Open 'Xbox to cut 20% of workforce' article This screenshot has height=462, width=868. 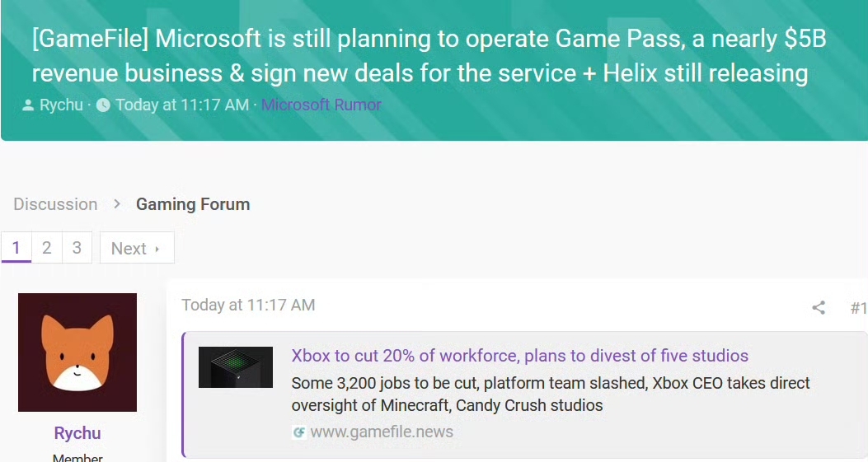click(x=520, y=355)
